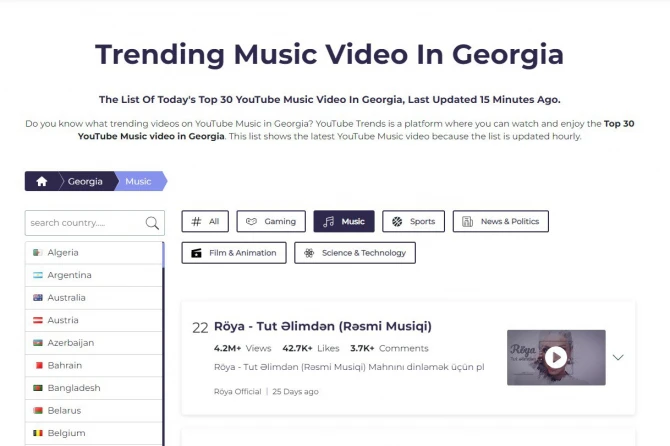Screen dimensions: 670x446
Task: Click the search magnifier icon
Action: point(152,223)
